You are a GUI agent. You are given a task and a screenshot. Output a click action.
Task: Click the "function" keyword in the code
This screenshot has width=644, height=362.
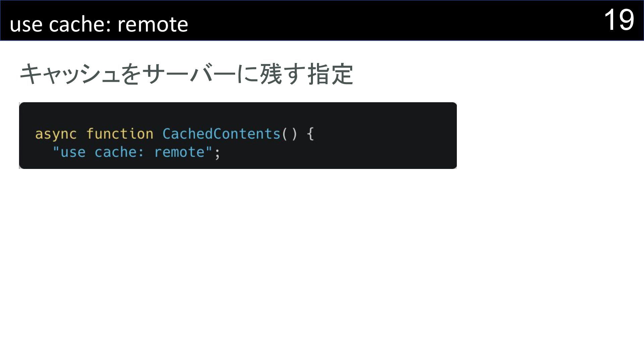click(120, 134)
